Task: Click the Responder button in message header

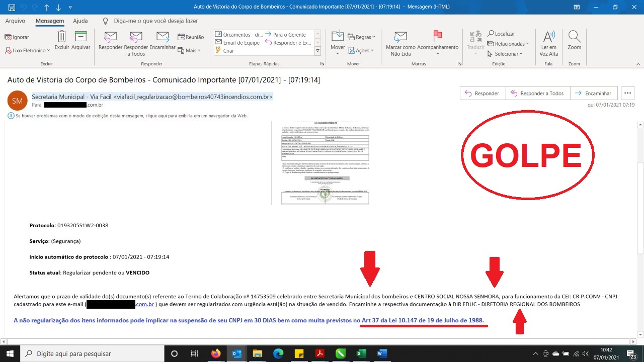Action: [x=482, y=94]
